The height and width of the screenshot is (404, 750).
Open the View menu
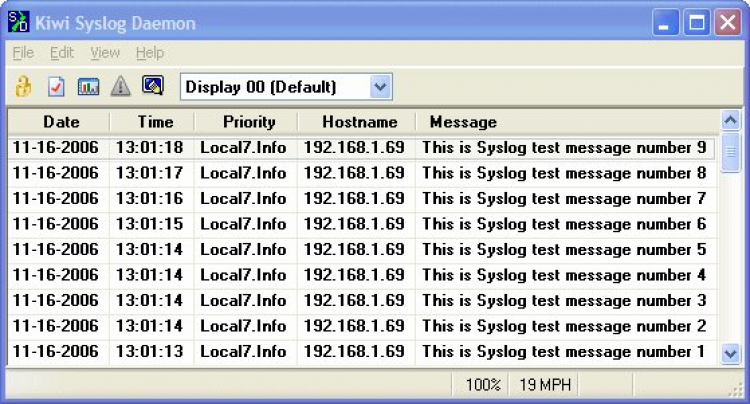(104, 52)
